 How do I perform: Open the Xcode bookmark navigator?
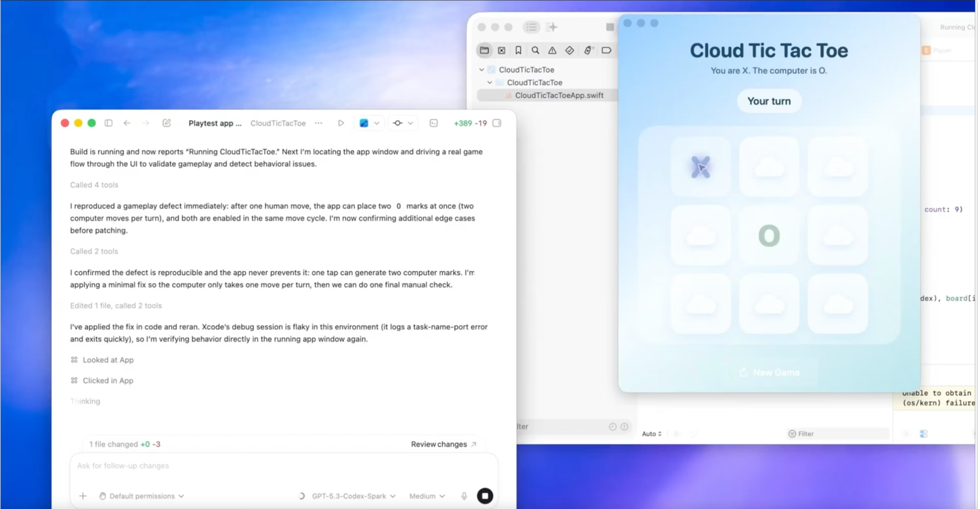tap(518, 50)
